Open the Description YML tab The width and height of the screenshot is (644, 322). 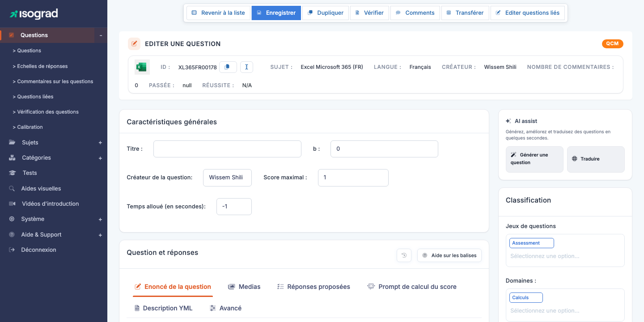pyautogui.click(x=163, y=308)
